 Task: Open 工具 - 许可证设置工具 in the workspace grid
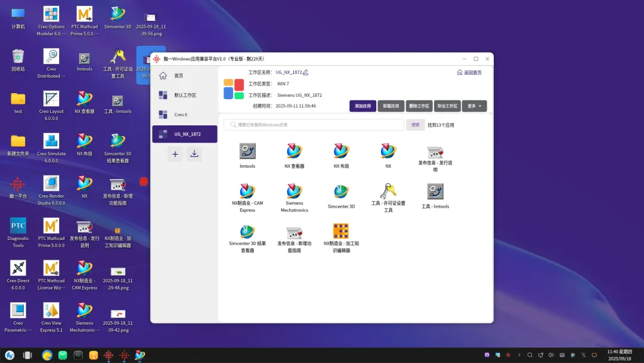pyautogui.click(x=388, y=198)
